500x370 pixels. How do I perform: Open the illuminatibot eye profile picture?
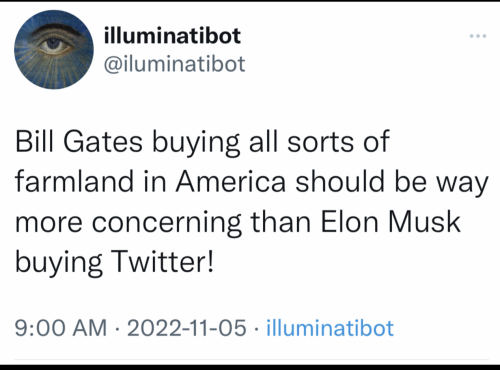pyautogui.click(x=54, y=49)
